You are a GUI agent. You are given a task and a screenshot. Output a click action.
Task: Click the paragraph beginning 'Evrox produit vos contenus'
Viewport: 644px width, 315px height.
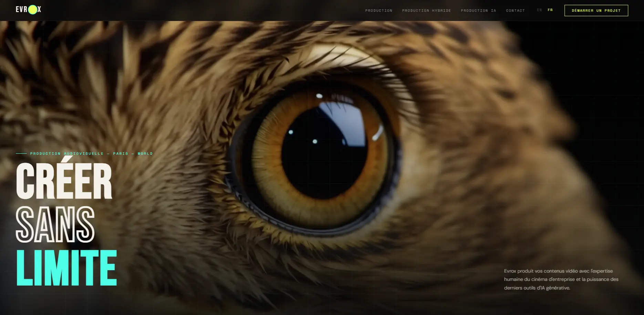[561, 279]
